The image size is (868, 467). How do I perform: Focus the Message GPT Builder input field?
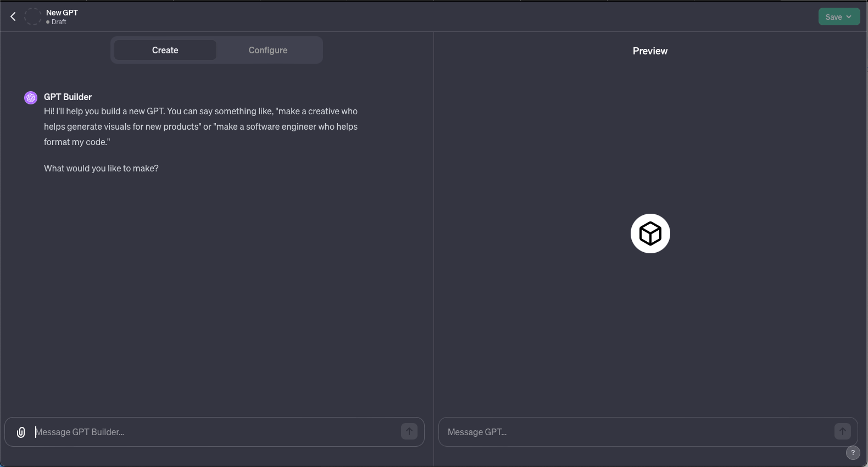[214, 432]
